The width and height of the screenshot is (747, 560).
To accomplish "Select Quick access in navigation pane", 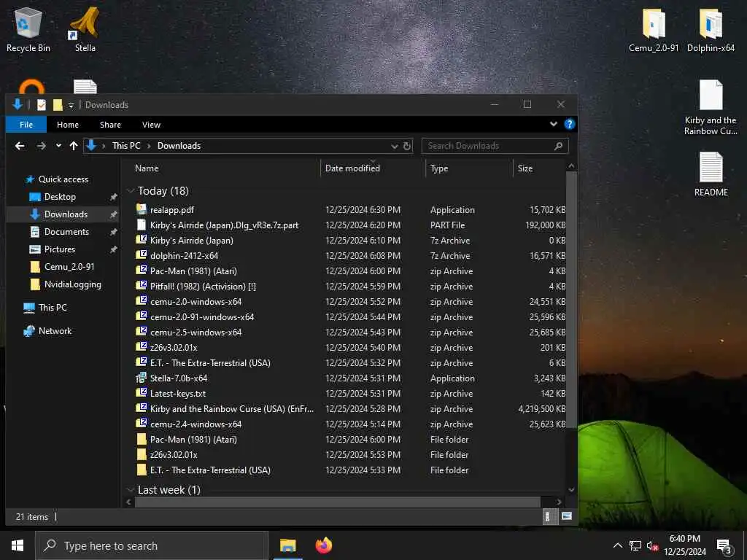I will coord(63,179).
